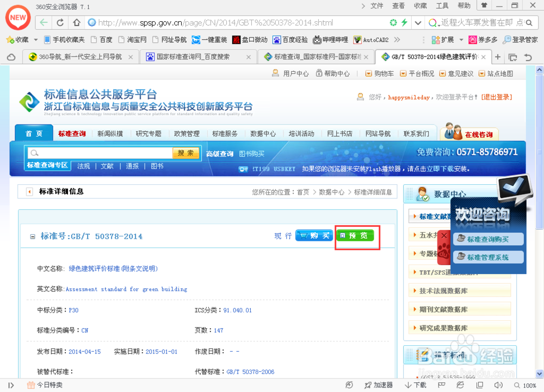Open the login manager icon
This screenshot has width=544, height=392.
[520, 40]
